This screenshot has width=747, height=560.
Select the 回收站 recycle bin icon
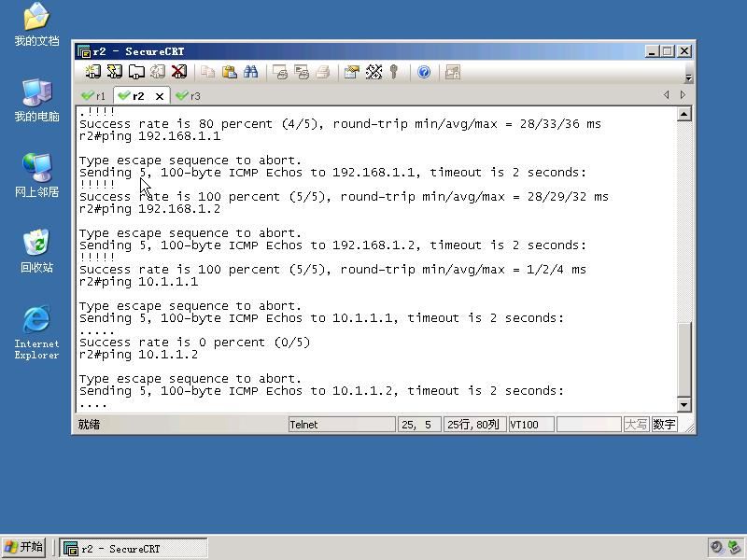(36, 251)
